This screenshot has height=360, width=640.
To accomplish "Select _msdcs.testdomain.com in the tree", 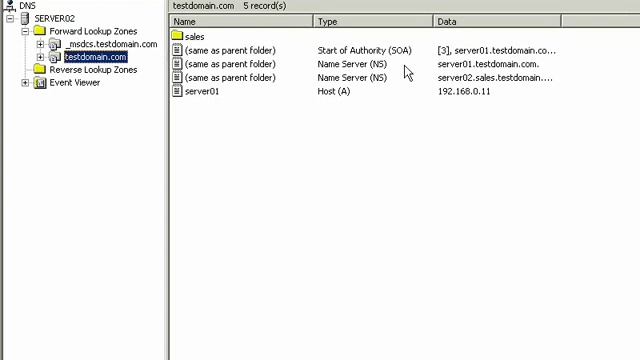I will click(x=111, y=44).
